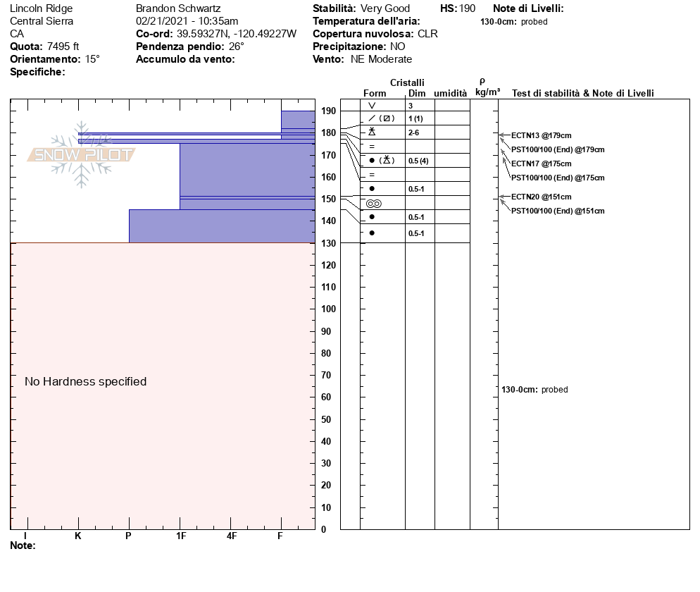Click the Stabilità "Very Good" value
The height and width of the screenshot is (592, 700).
(x=385, y=8)
